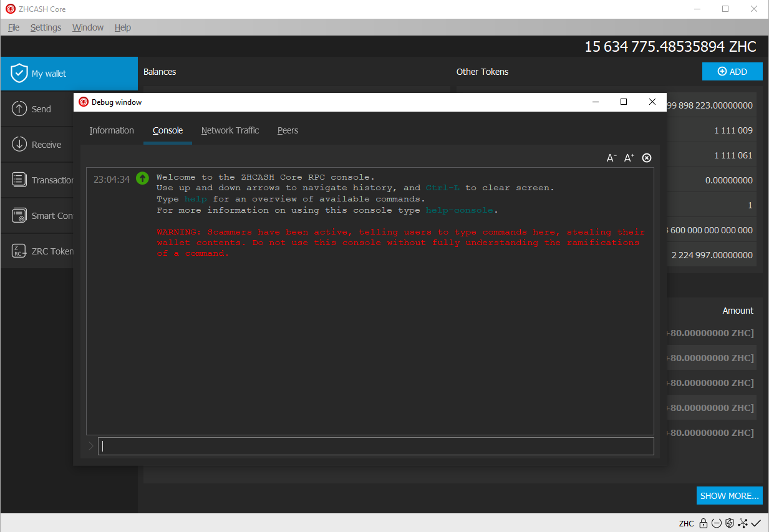Viewport: 769px width, 532px height.
Task: Open the Window menu
Action: coord(88,27)
